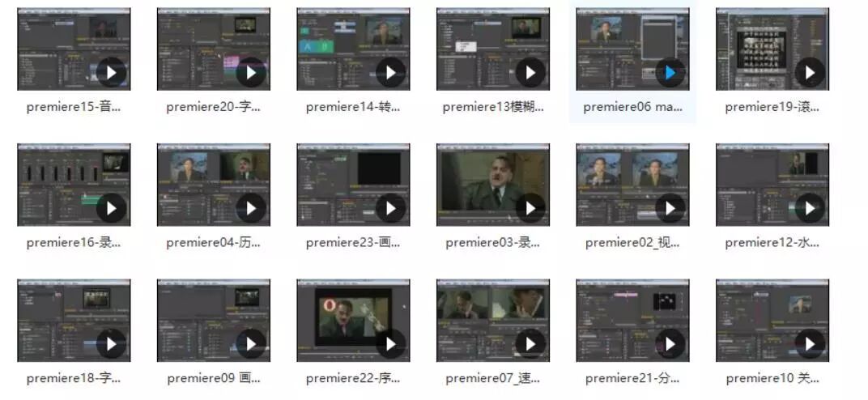This screenshot has height=400, width=868.
Task: Play the premiere14 video
Action: [x=391, y=73]
